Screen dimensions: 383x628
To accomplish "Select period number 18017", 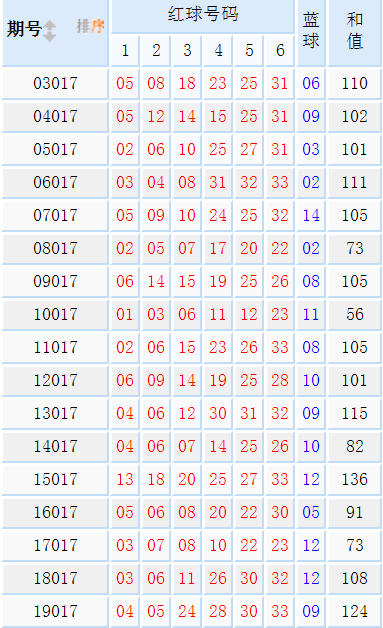I will tap(55, 578).
